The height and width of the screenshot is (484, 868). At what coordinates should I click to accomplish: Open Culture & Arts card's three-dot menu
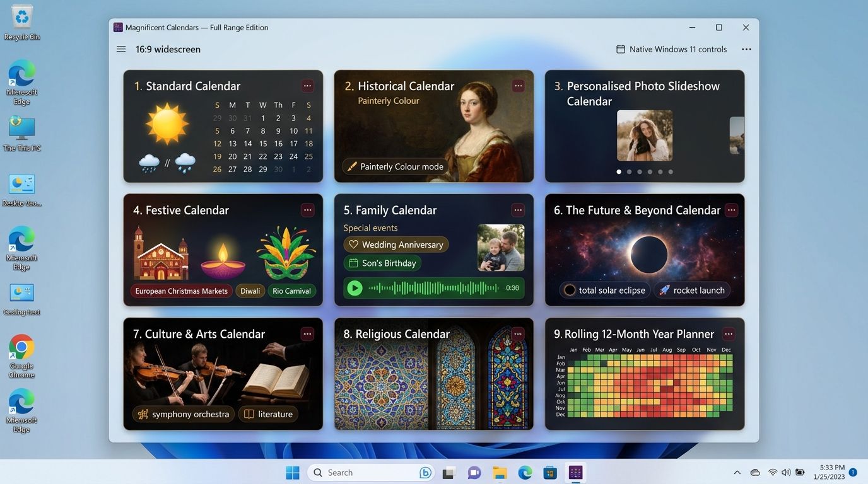[x=307, y=334]
